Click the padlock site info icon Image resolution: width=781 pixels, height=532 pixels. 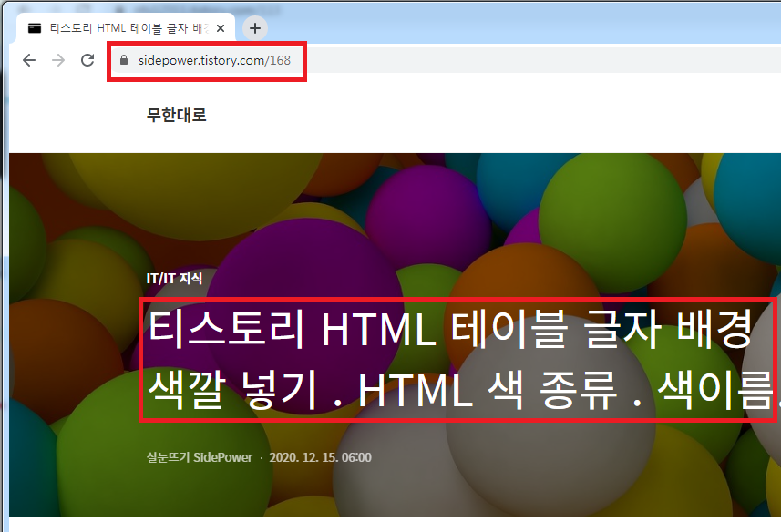pos(124,60)
